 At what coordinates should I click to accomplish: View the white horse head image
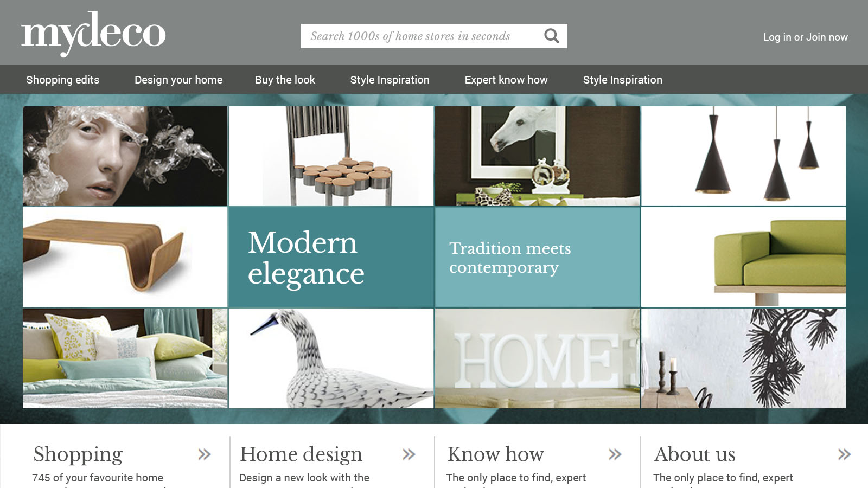coord(538,156)
